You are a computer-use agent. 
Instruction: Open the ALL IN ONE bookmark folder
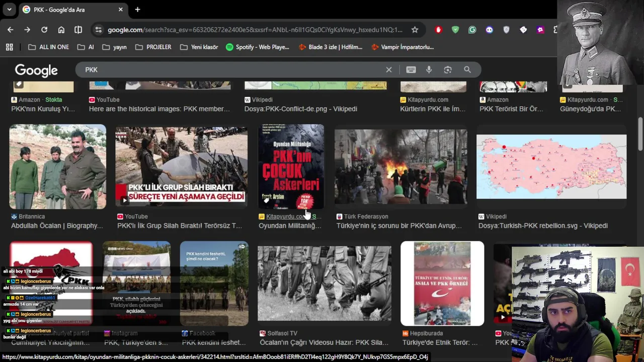48,47
